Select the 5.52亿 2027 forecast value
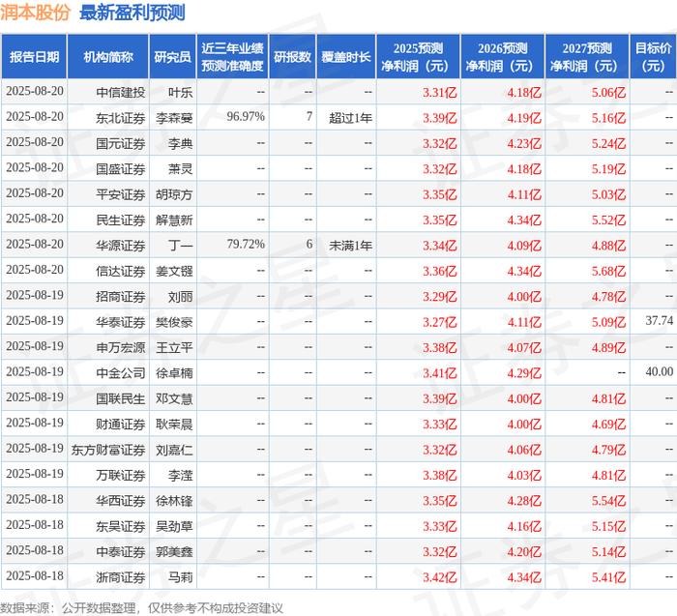Image resolution: width=677 pixels, height=616 pixels. coord(608,220)
